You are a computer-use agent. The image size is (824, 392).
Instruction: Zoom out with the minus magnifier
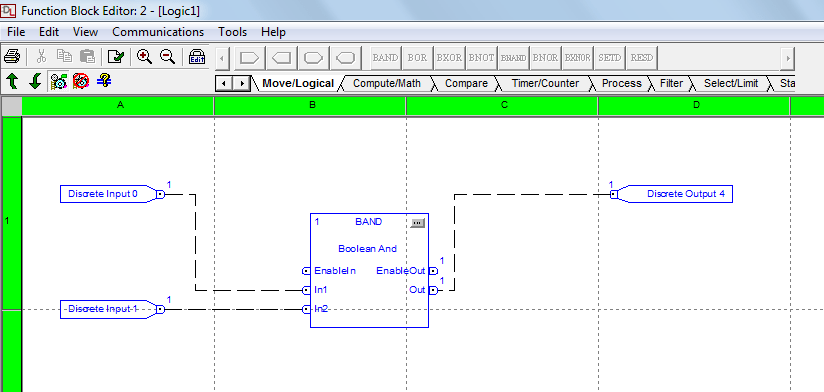168,57
